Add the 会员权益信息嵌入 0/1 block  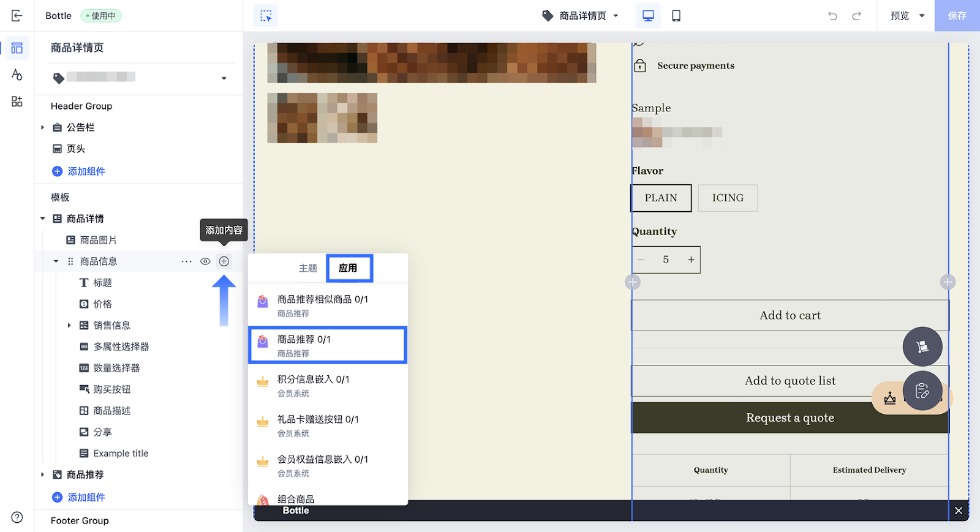[x=328, y=465]
